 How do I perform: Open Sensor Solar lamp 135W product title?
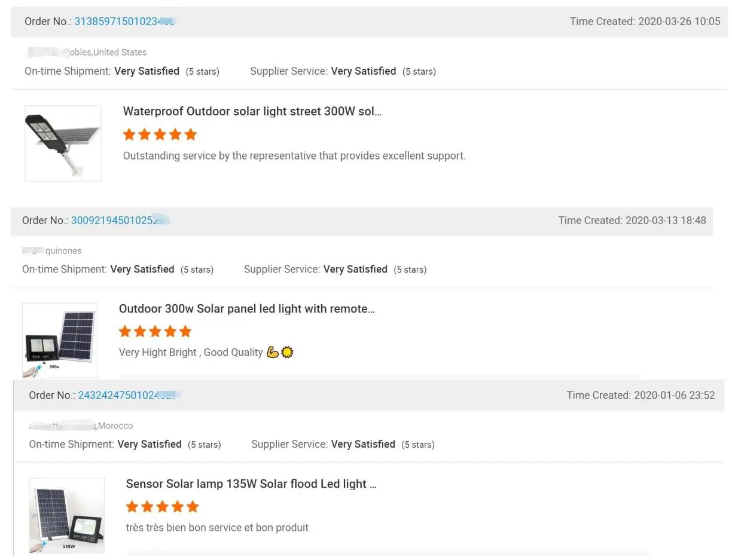tap(251, 484)
